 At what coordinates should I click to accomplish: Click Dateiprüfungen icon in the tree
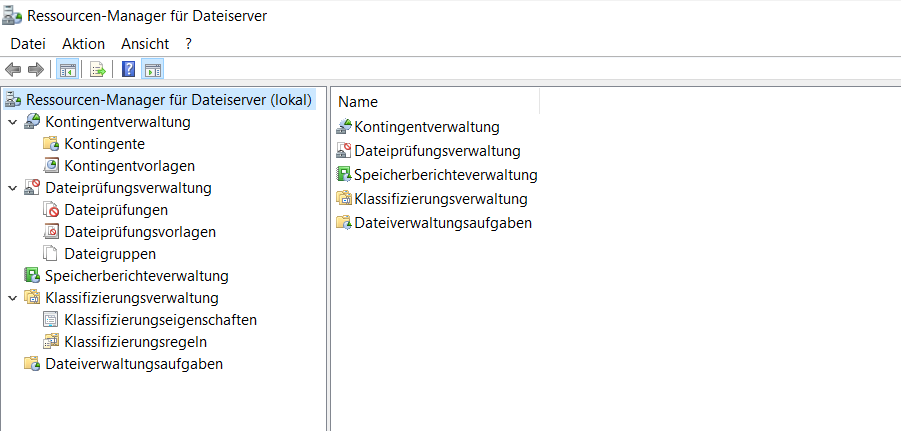[51, 210]
